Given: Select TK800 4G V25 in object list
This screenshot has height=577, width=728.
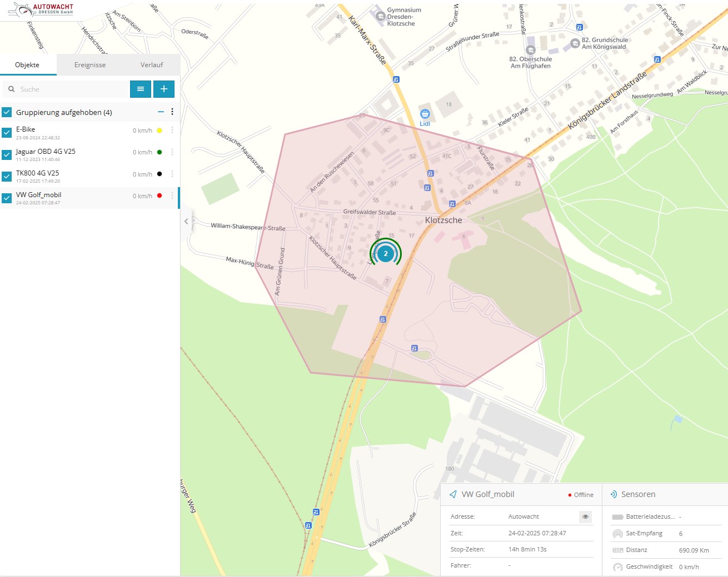Looking at the screenshot, I should click(38, 173).
